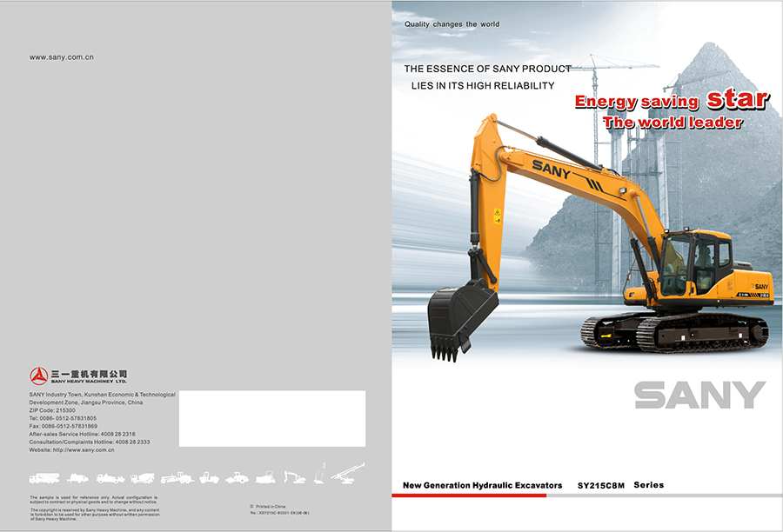This screenshot has width=783, height=532.
Task: Select the asphalt paver silhouette icon
Action: [x=265, y=477]
